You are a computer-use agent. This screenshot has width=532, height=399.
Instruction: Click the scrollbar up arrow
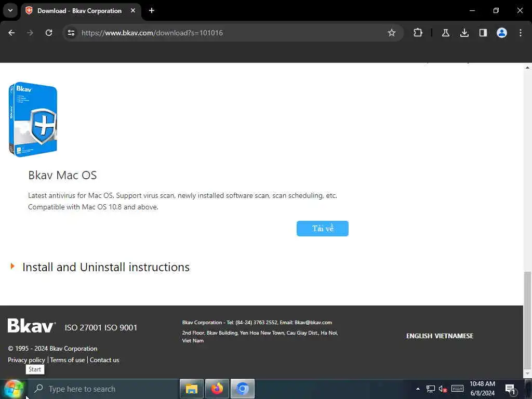pyautogui.click(x=527, y=68)
